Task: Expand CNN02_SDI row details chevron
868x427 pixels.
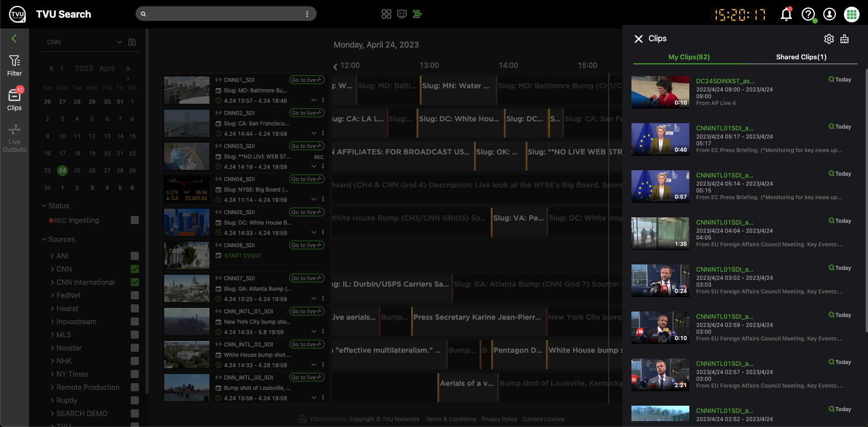Action: click(314, 133)
